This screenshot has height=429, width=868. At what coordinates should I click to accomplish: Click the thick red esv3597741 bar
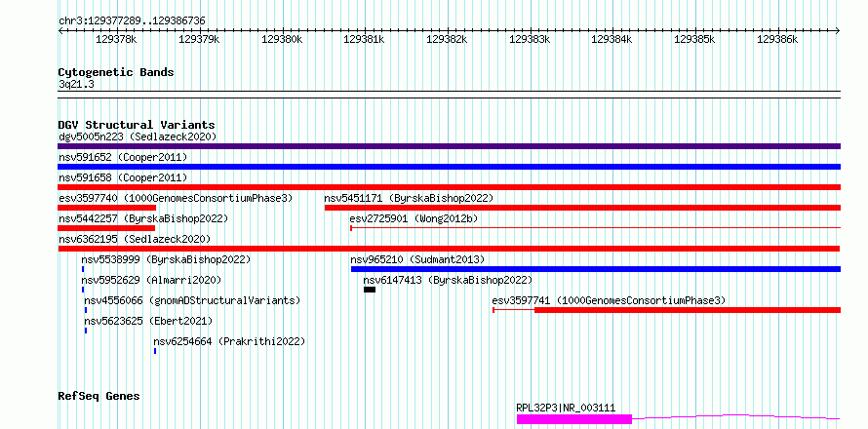click(688, 310)
